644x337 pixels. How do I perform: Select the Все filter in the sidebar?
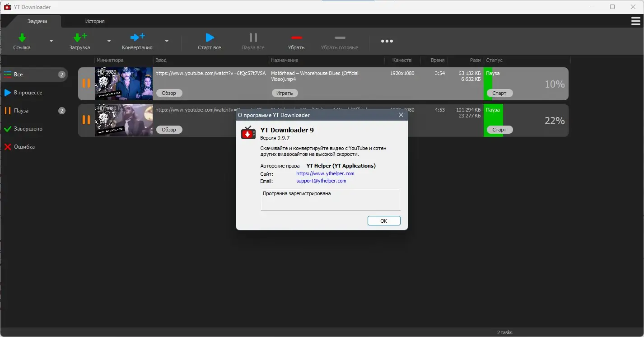(34, 75)
